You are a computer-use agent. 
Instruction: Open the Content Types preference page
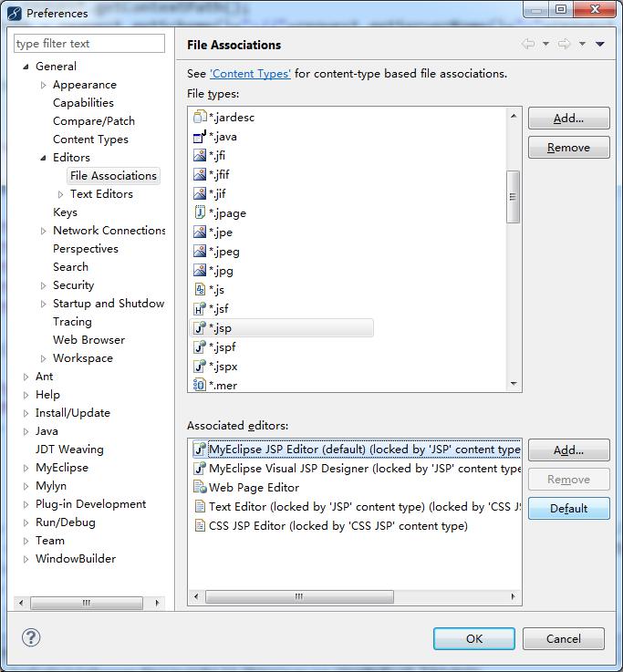pos(90,140)
